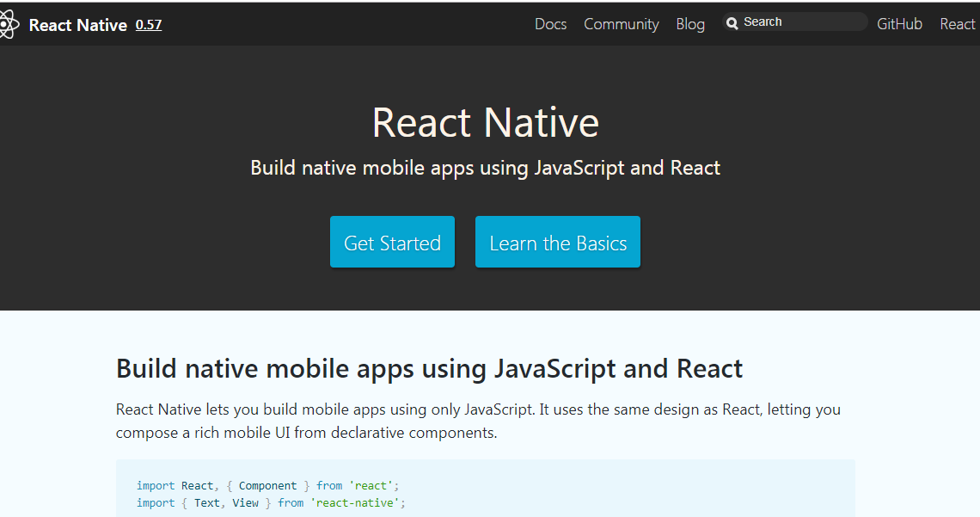The height and width of the screenshot is (517, 980).
Task: Focus the Search input field
Action: (x=799, y=22)
